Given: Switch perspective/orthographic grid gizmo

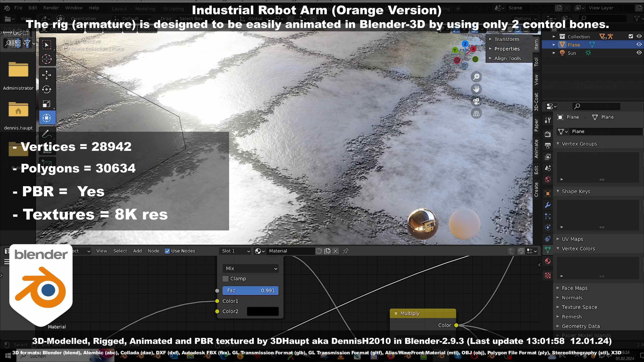Looking at the screenshot, I should 476,113.
